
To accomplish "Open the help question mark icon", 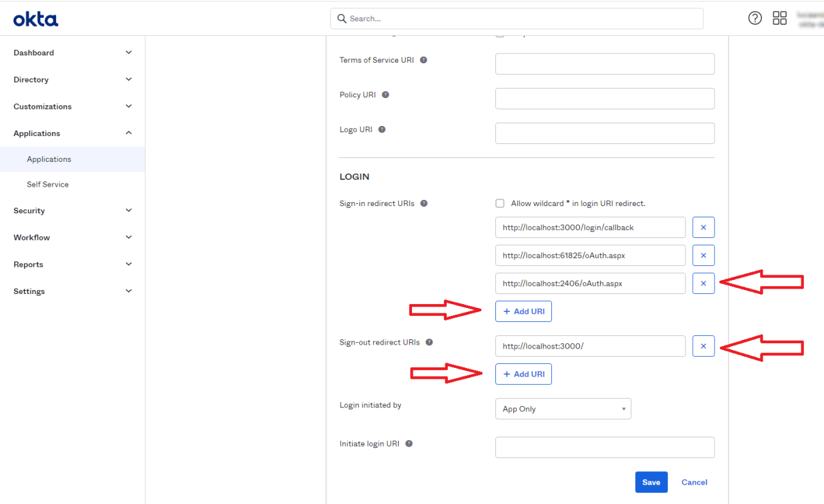I will [x=755, y=18].
